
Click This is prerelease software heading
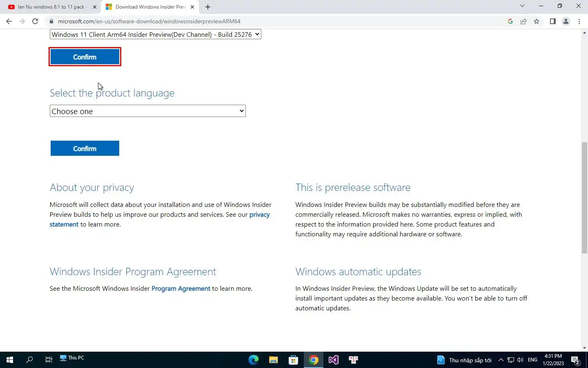click(x=353, y=188)
